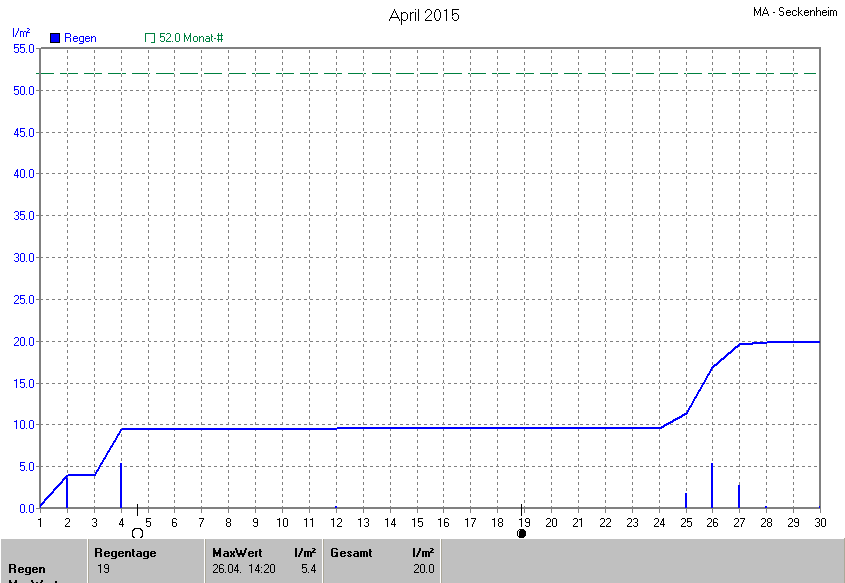Click the Regen row label in table
The width and height of the screenshot is (845, 583).
coord(25,569)
